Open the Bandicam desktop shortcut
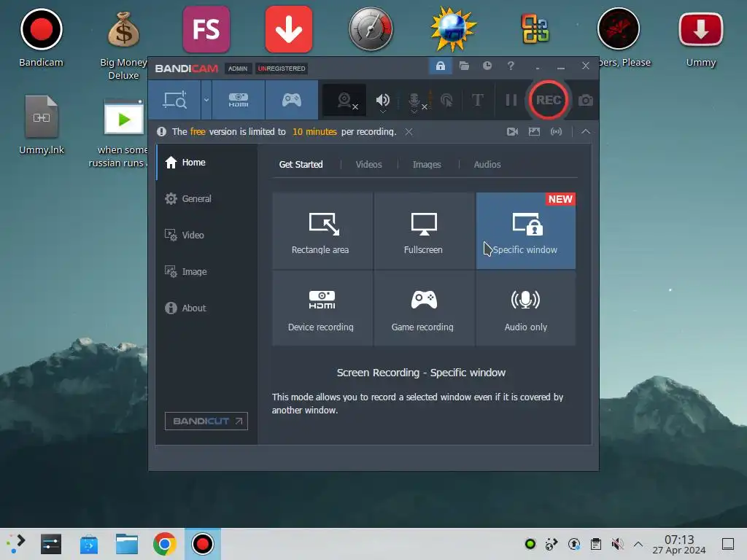 click(42, 38)
